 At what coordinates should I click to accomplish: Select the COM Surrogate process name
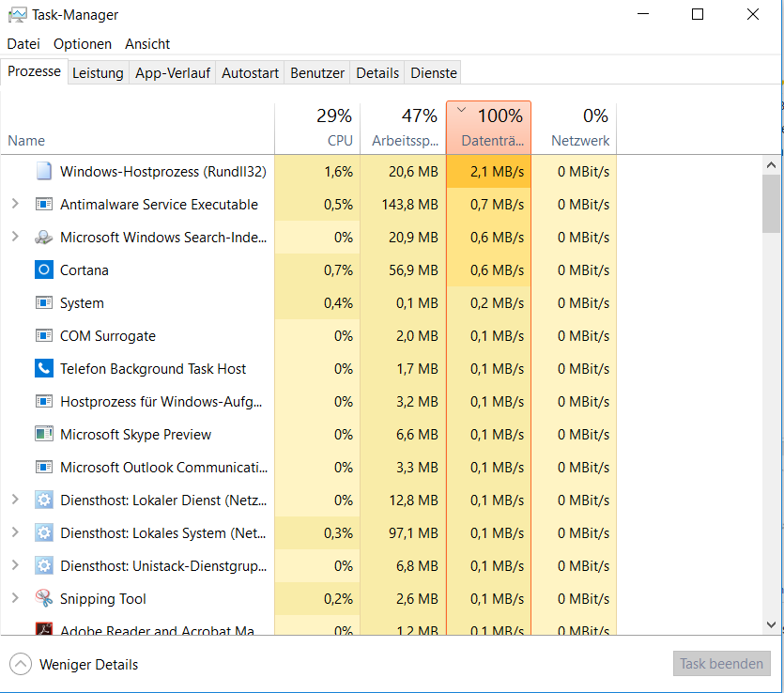click(x=107, y=336)
